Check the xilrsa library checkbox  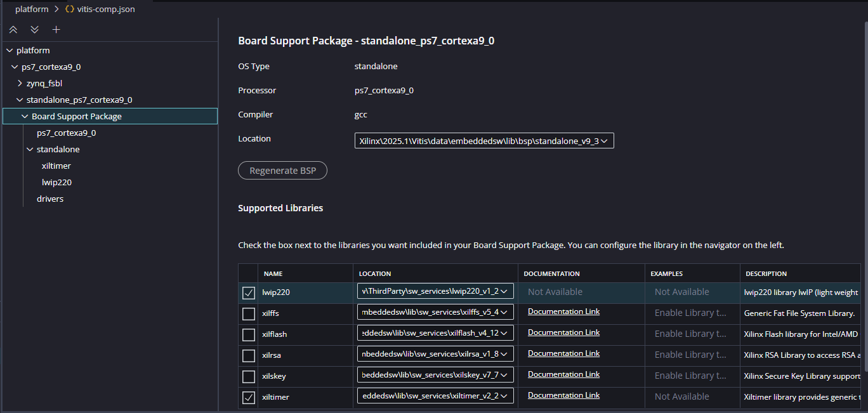(249, 356)
